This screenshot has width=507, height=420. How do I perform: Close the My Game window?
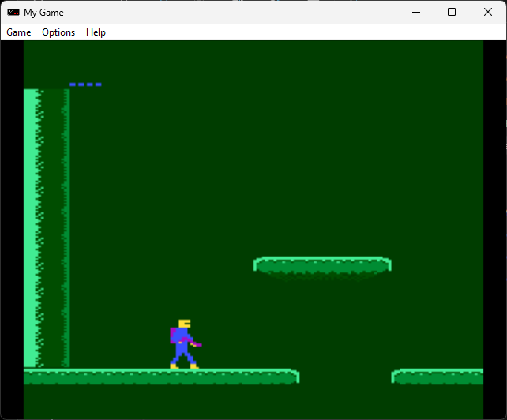tap(488, 12)
